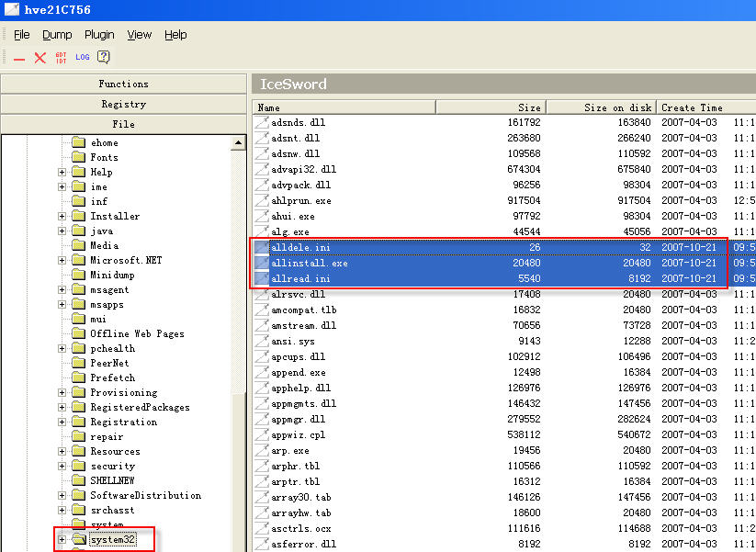Open the Functions panel section
This screenshot has height=552, width=756.
[123, 84]
